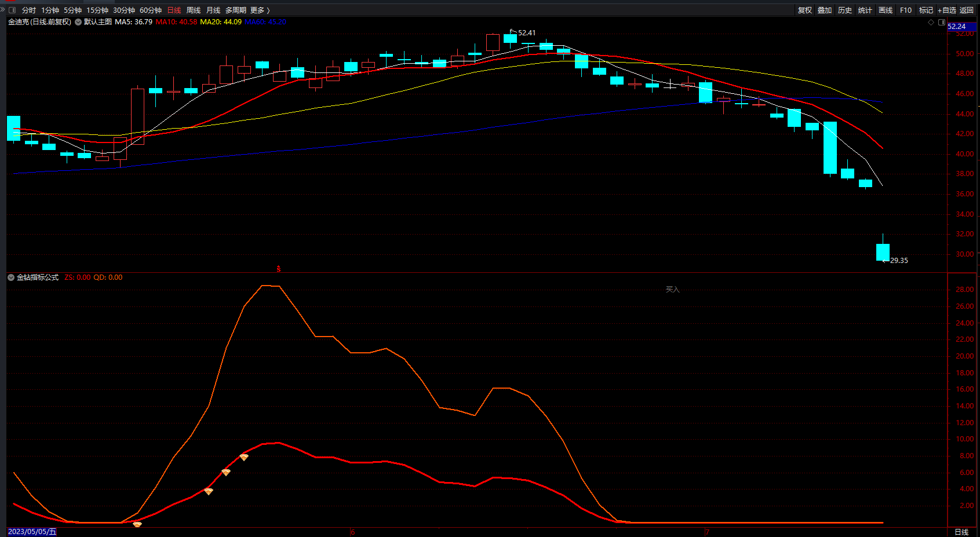Click the QD: 0.00 value
This screenshot has width=980, height=537.
coord(108,277)
